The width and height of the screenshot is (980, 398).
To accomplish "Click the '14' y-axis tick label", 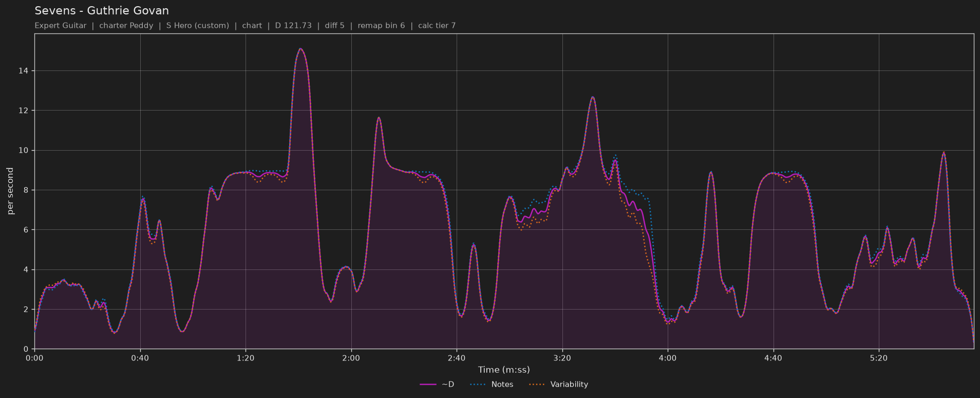I will pos(25,71).
